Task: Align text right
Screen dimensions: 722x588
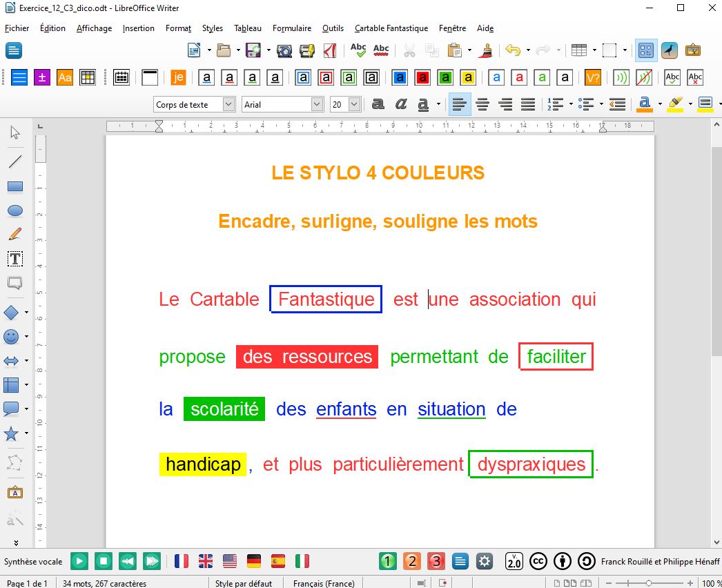Action: point(505,104)
